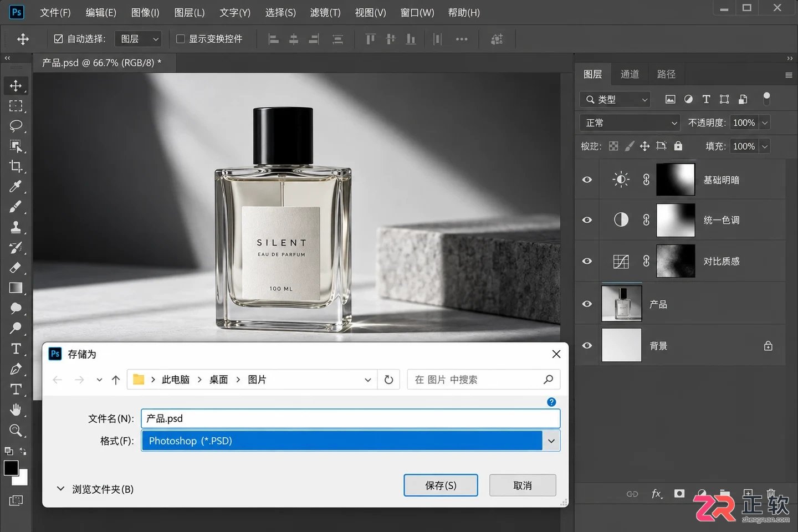This screenshot has height=532, width=798.
Task: Expand the 浏览文件夹 section
Action: [x=95, y=489]
